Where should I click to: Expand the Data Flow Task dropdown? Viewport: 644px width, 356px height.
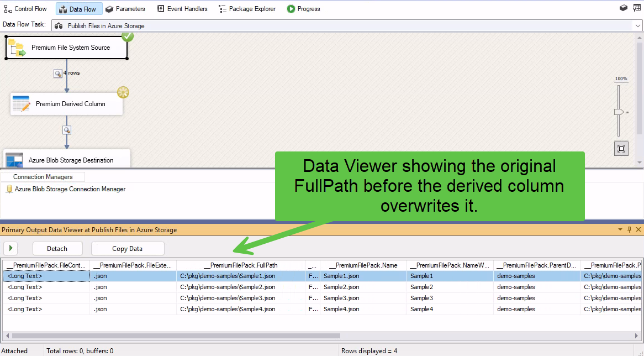(637, 26)
